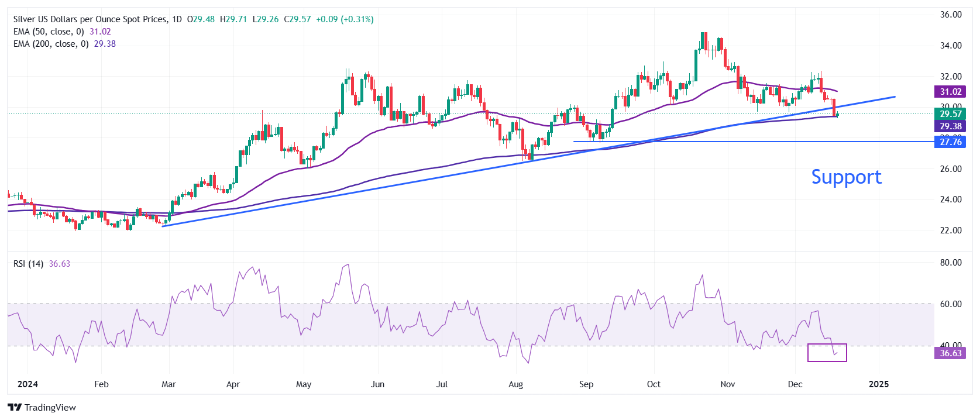The width and height of the screenshot is (980, 420).
Task: Click the May label on the time axis
Action: click(x=304, y=384)
